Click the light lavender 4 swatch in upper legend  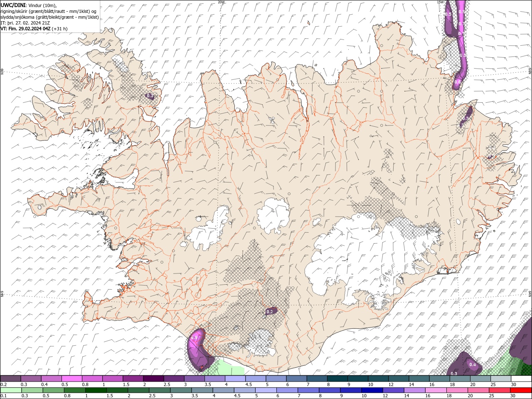[235, 379]
